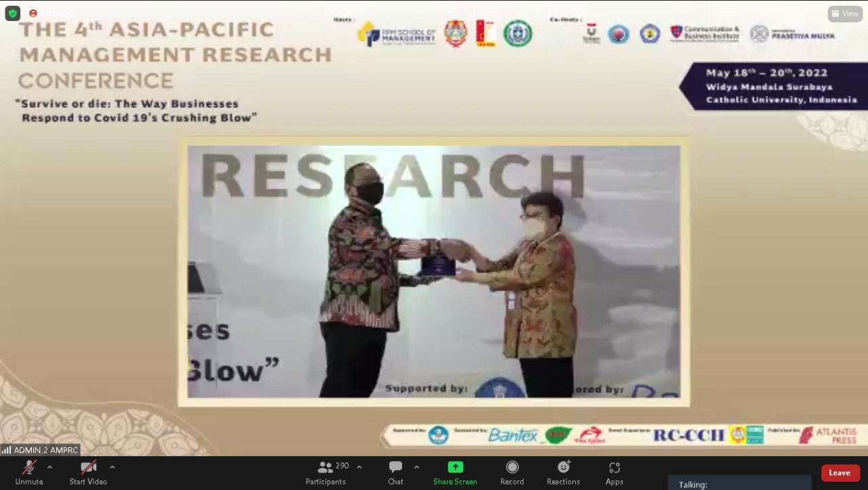Open the Participants dropdown arrow

click(359, 467)
